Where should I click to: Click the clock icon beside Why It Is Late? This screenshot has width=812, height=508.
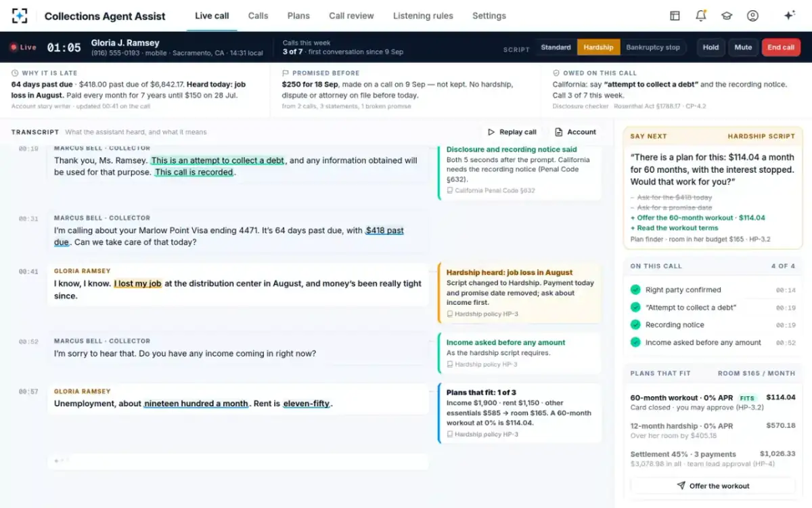point(15,73)
